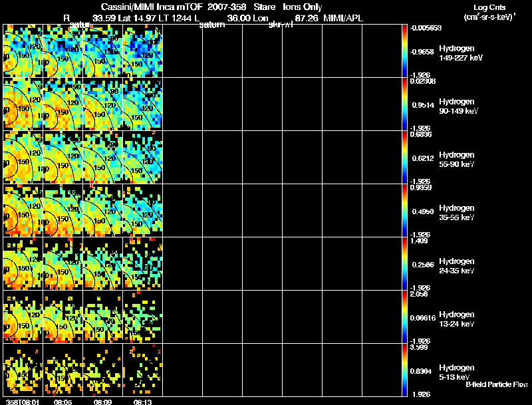Open the 90-149 keV image panel at 08:13
The width and height of the screenshot is (532, 405).
(x=143, y=104)
